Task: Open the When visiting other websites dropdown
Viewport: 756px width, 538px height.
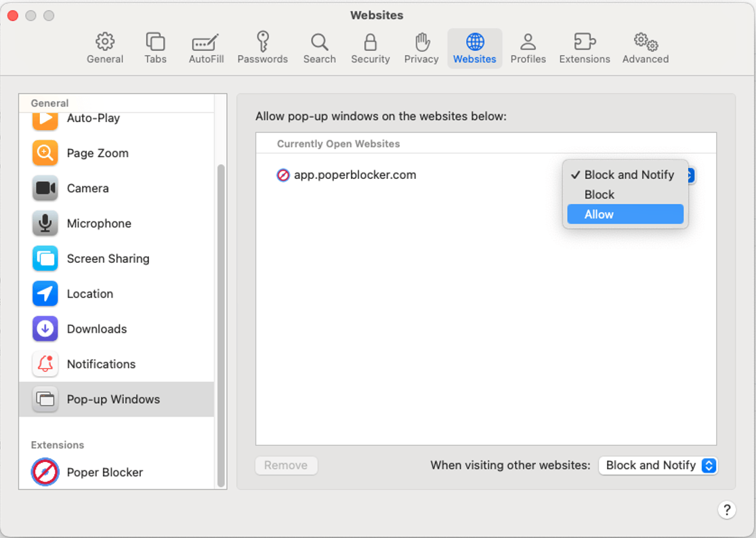Action: (x=657, y=465)
